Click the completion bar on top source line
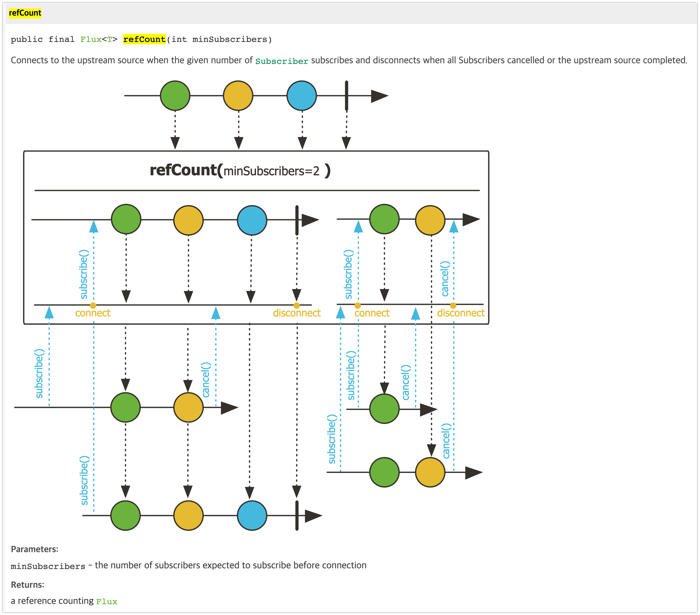Viewport: 700px width, 615px height. pyautogui.click(x=347, y=95)
